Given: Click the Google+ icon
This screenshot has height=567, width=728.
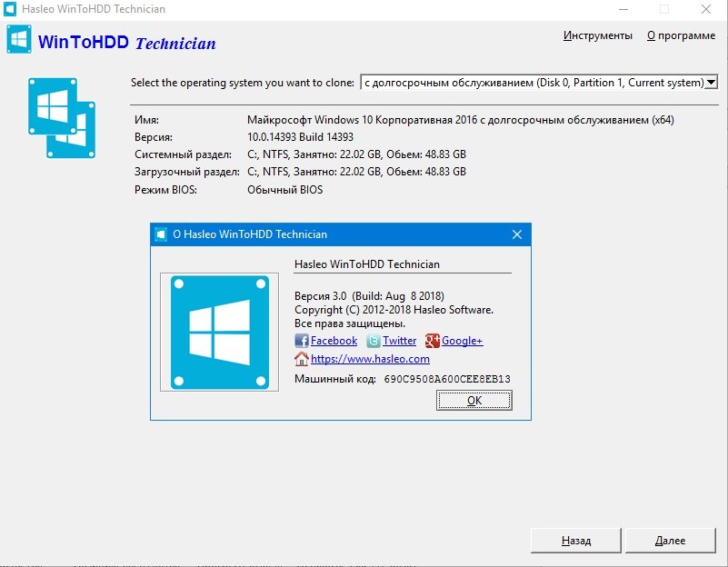Looking at the screenshot, I should (x=433, y=341).
